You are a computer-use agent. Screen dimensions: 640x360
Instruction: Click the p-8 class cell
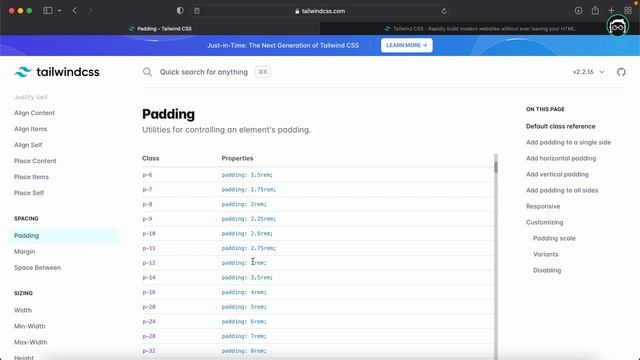[x=147, y=204]
